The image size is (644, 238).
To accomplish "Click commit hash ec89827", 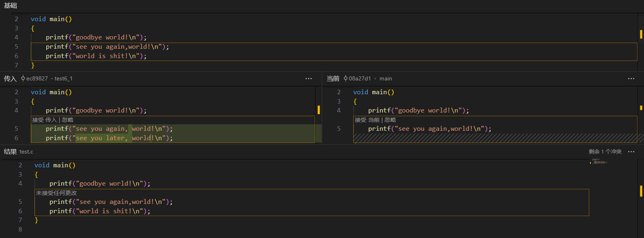I will click(x=37, y=78).
